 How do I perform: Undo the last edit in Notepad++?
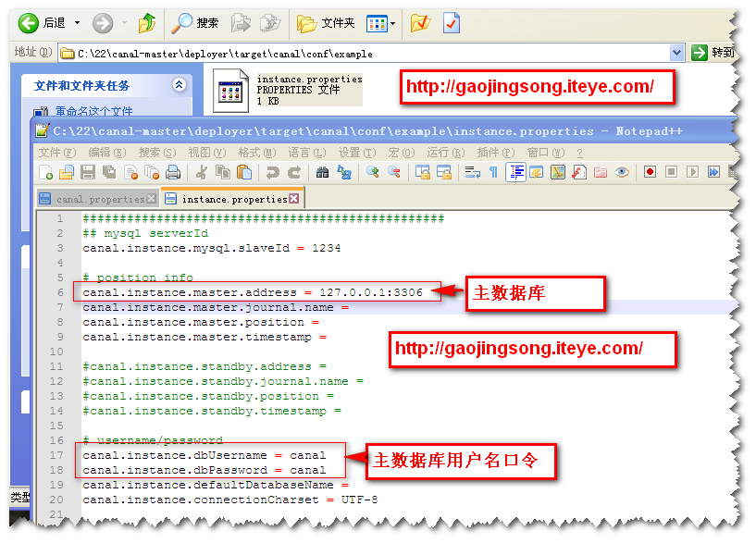pos(273,172)
